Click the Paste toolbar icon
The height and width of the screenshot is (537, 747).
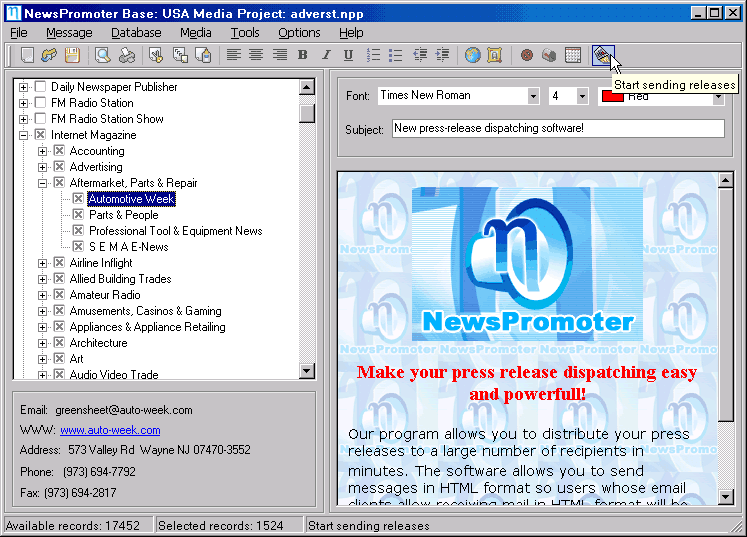click(x=203, y=55)
